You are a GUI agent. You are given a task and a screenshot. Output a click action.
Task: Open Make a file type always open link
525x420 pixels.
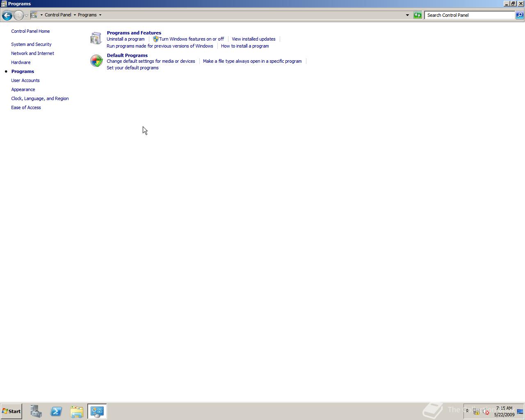point(252,61)
